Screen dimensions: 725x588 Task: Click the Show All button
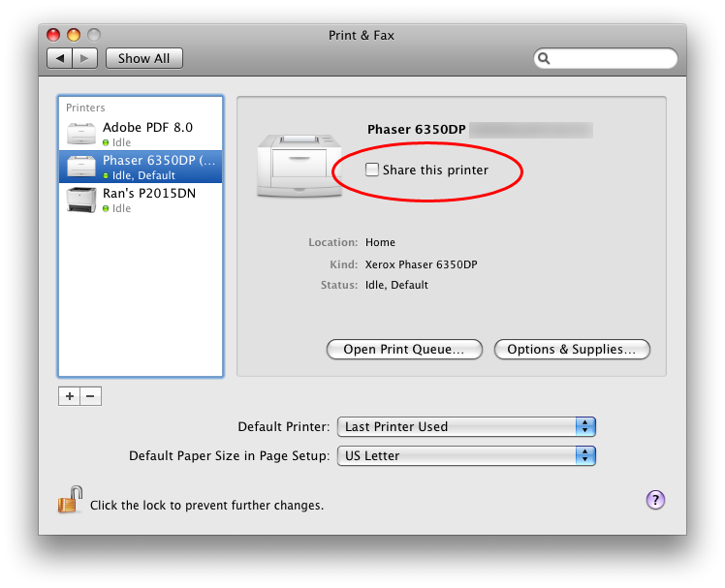tap(143, 58)
